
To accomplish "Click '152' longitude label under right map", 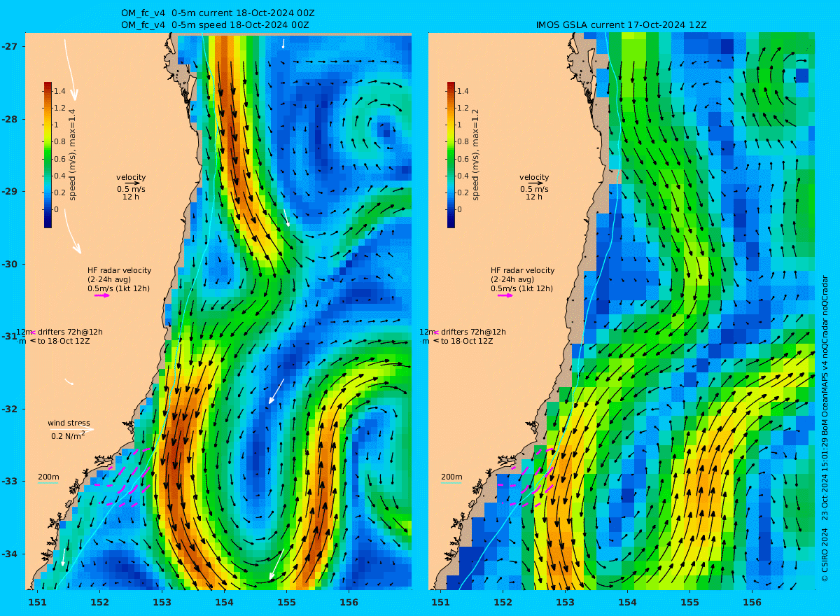I will (x=503, y=602).
